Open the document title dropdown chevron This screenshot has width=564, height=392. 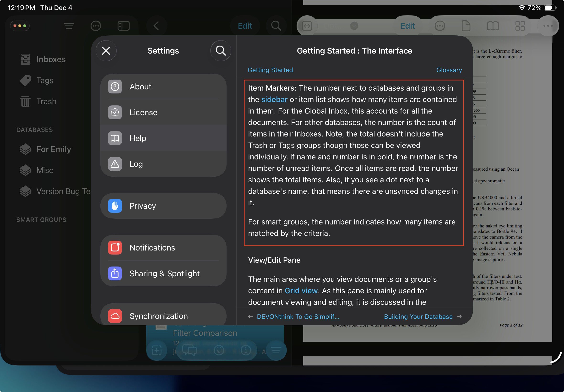click(x=354, y=26)
